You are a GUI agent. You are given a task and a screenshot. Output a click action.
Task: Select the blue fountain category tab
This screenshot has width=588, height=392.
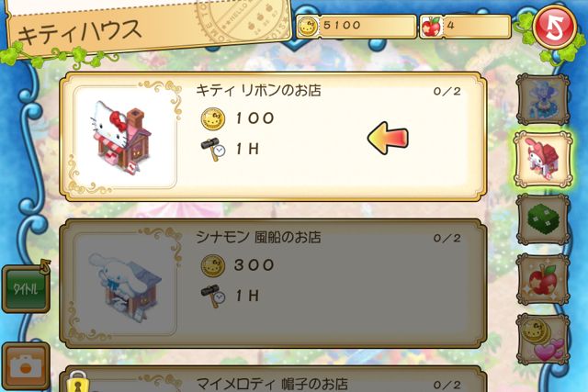pyautogui.click(x=543, y=99)
